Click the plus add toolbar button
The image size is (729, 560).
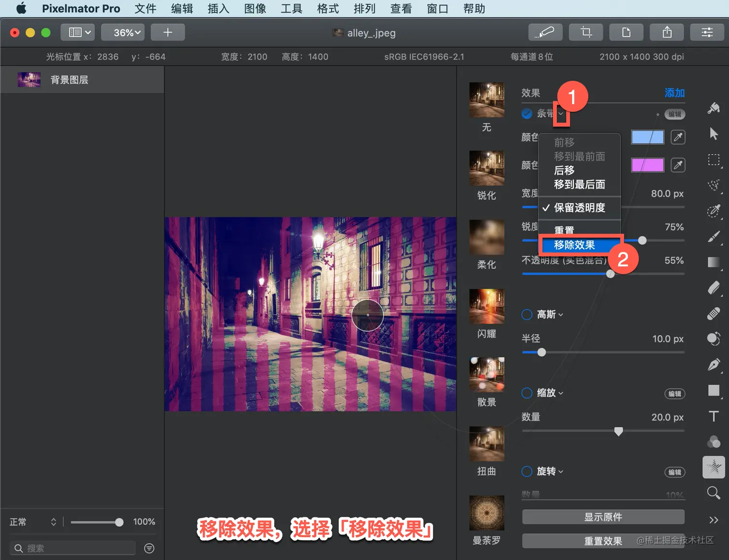tap(168, 32)
